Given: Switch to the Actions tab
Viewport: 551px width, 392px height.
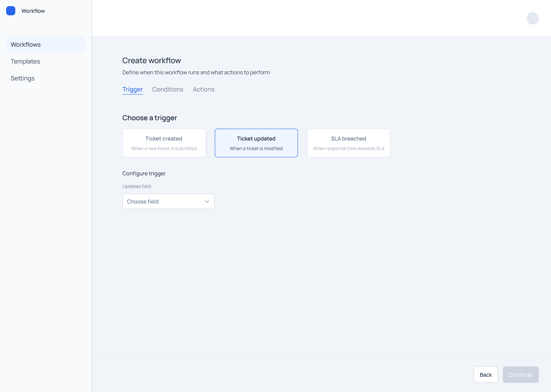Looking at the screenshot, I should tap(203, 89).
